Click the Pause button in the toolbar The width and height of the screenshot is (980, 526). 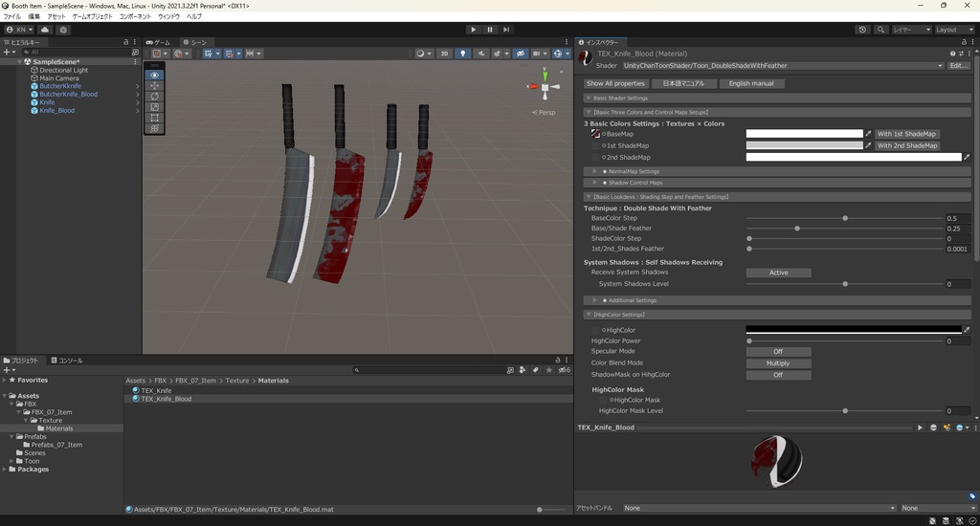point(489,30)
